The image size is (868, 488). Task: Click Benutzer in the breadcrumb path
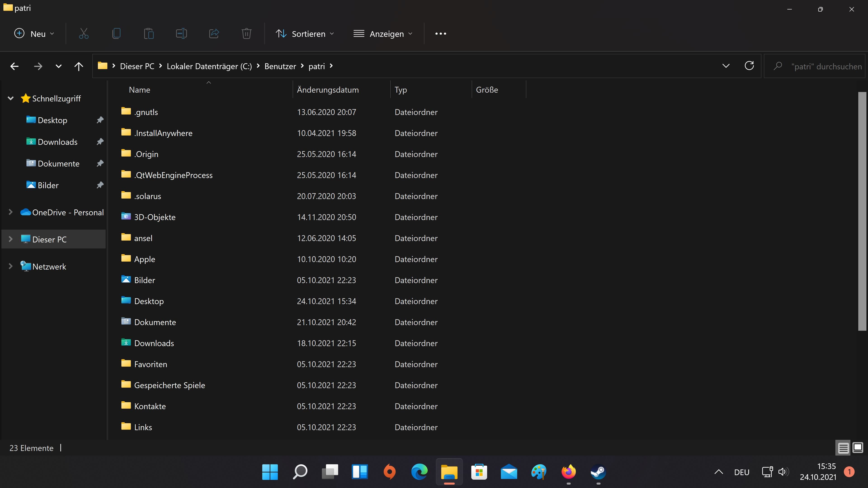[x=280, y=66]
